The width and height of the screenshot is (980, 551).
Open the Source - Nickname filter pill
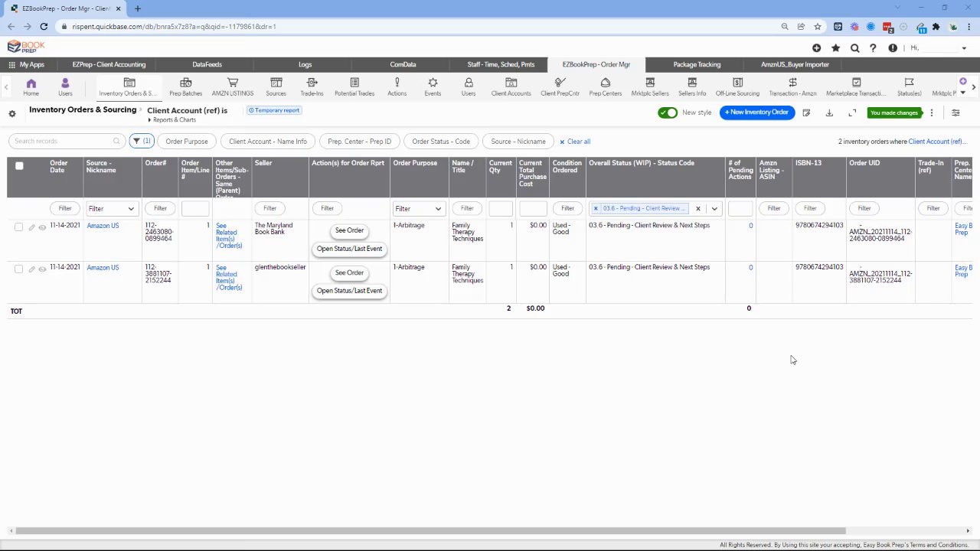518,142
